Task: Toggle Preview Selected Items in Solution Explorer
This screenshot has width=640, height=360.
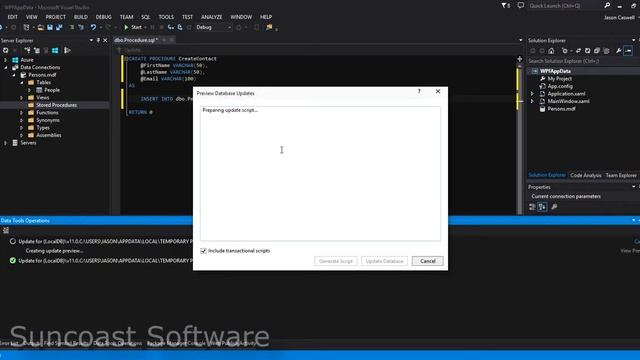Action: pos(628,51)
